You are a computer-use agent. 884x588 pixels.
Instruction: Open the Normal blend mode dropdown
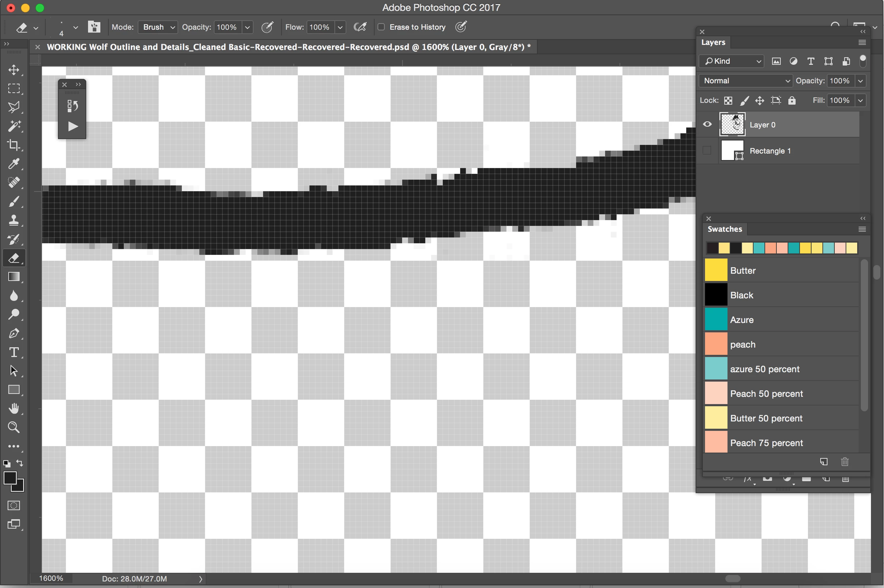(746, 81)
